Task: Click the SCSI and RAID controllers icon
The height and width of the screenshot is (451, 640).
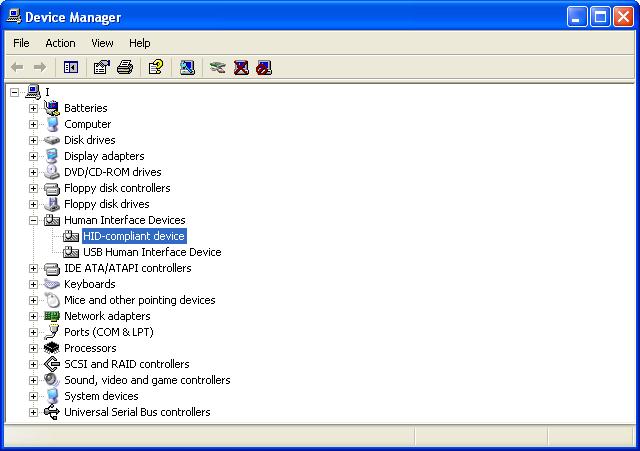Action: (x=52, y=364)
